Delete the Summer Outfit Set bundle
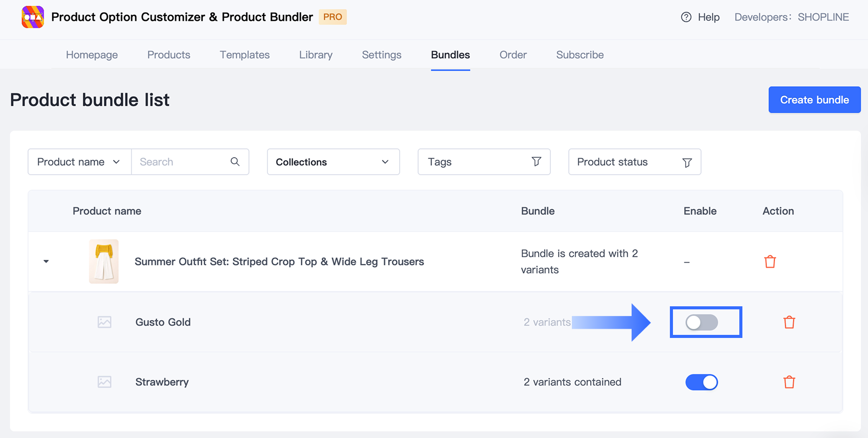This screenshot has height=438, width=868. tap(770, 262)
